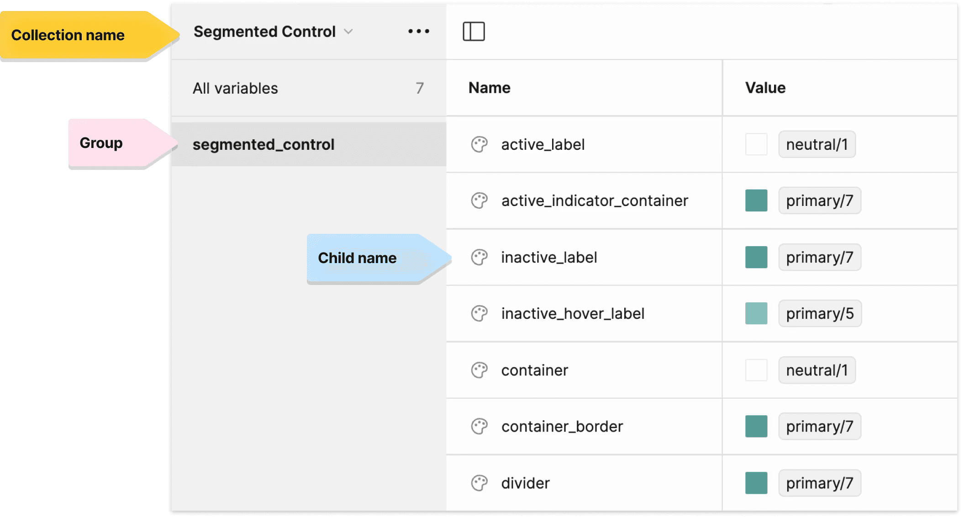Open the three-dots collection options menu
Screen dimensions: 980x517
coord(418,32)
